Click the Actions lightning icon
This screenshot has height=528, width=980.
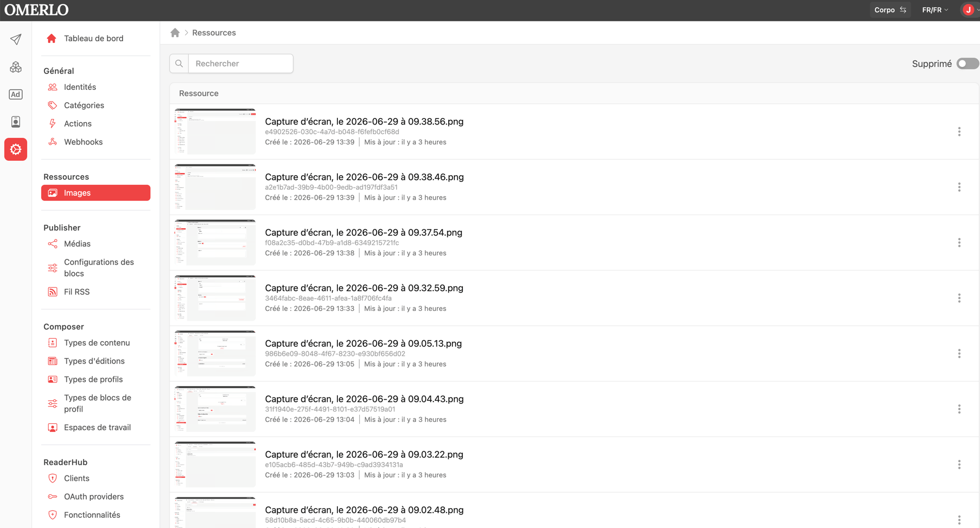pos(53,124)
